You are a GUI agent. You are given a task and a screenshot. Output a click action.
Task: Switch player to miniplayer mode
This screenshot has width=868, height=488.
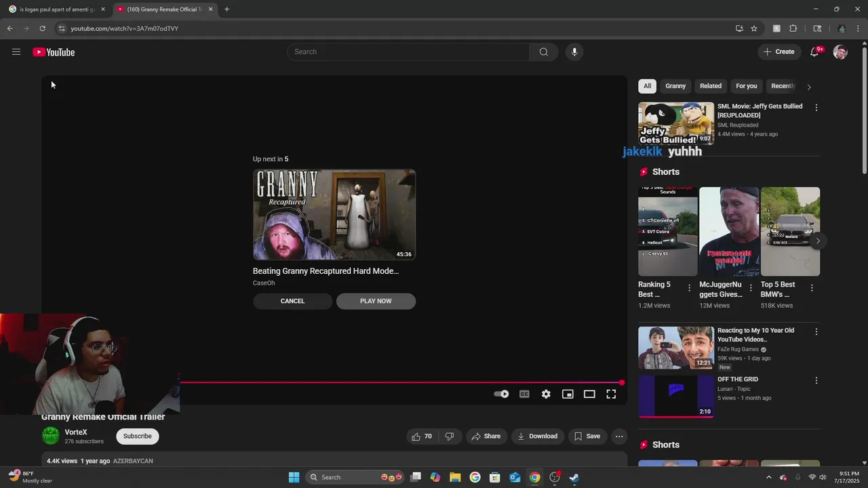tap(568, 394)
